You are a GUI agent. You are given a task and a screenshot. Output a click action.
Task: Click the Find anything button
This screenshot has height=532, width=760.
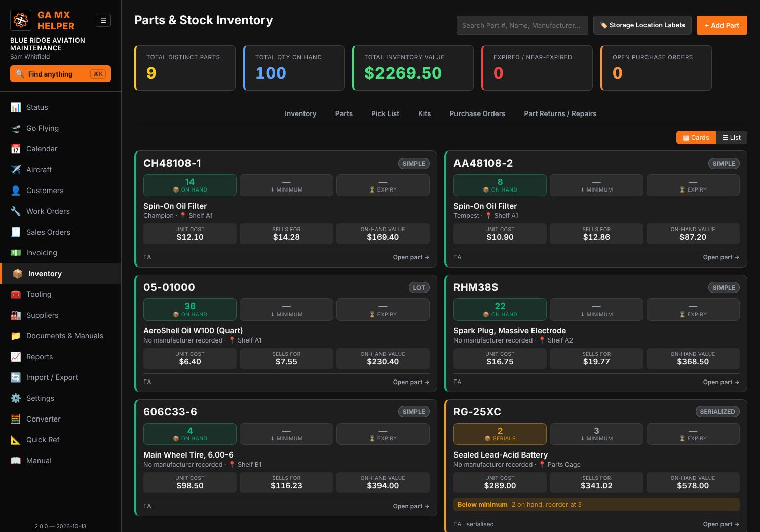(x=60, y=74)
